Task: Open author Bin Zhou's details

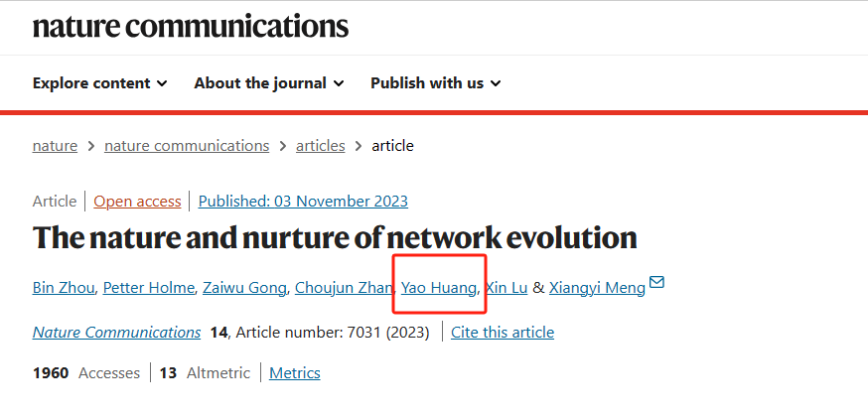Action: (x=64, y=288)
